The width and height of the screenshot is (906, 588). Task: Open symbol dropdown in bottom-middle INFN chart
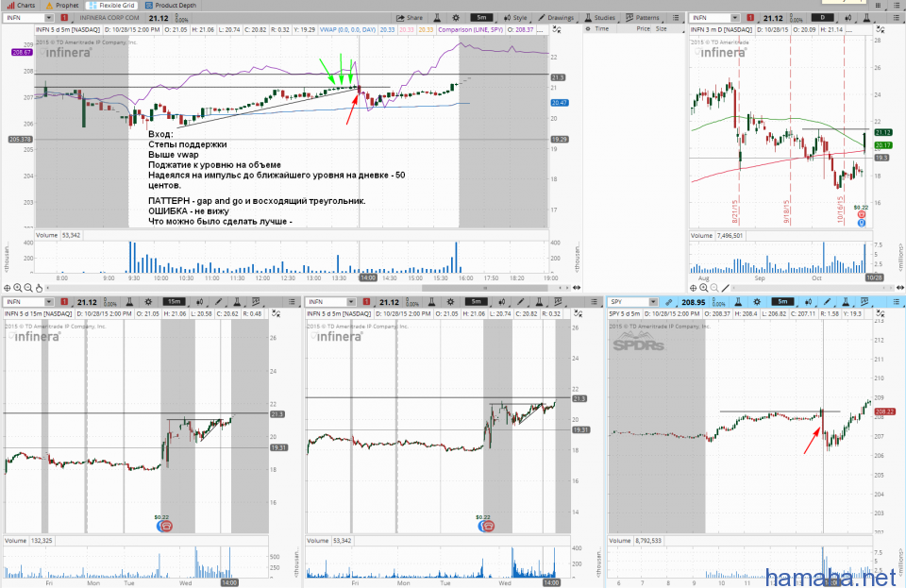[x=351, y=302]
